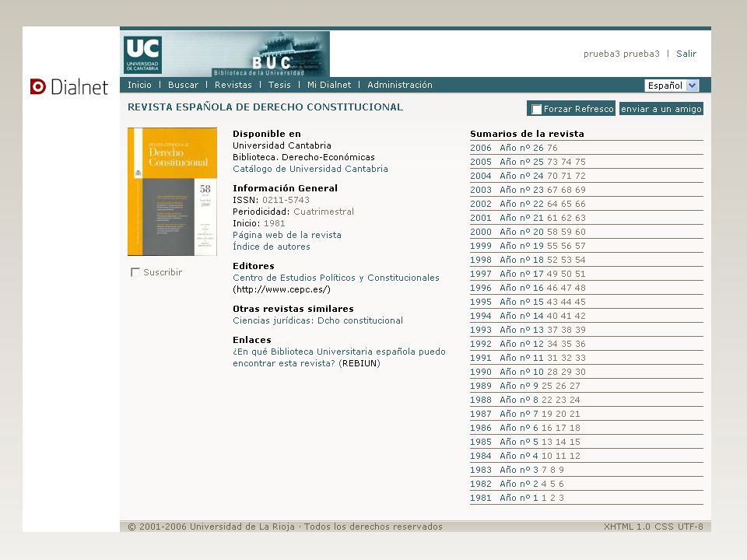
Task: Open Página web de la revista link
Action: coord(287,235)
